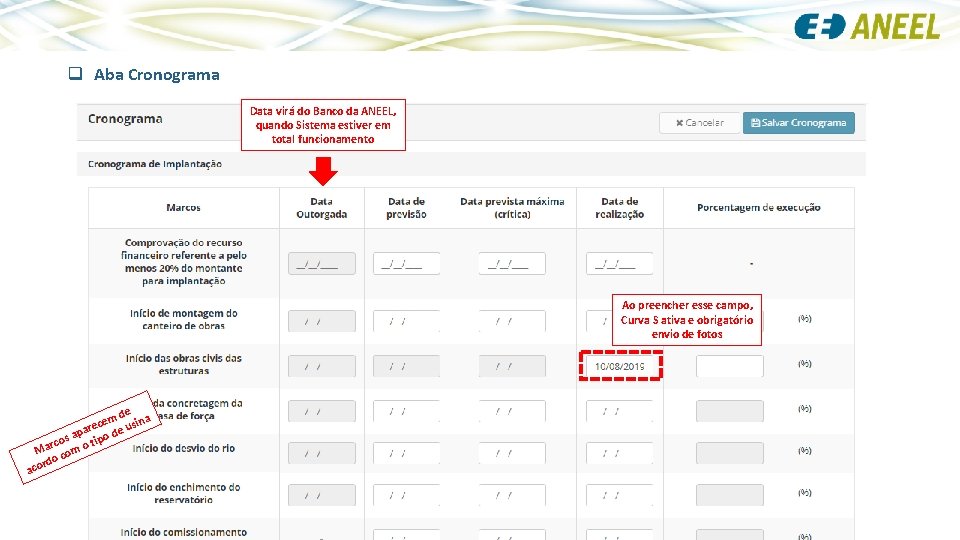Click the ANEEL logo
This screenshot has height=540, width=960.
point(866,26)
